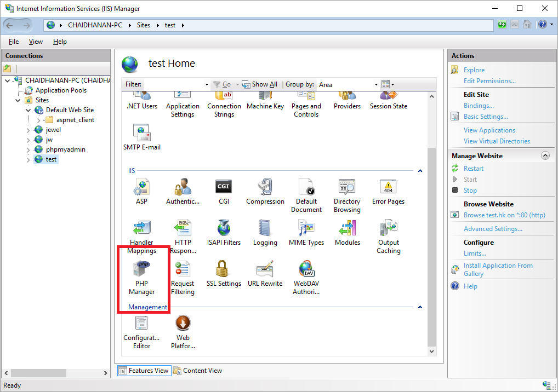Open the Modules feature
This screenshot has width=558, height=392.
(x=348, y=233)
